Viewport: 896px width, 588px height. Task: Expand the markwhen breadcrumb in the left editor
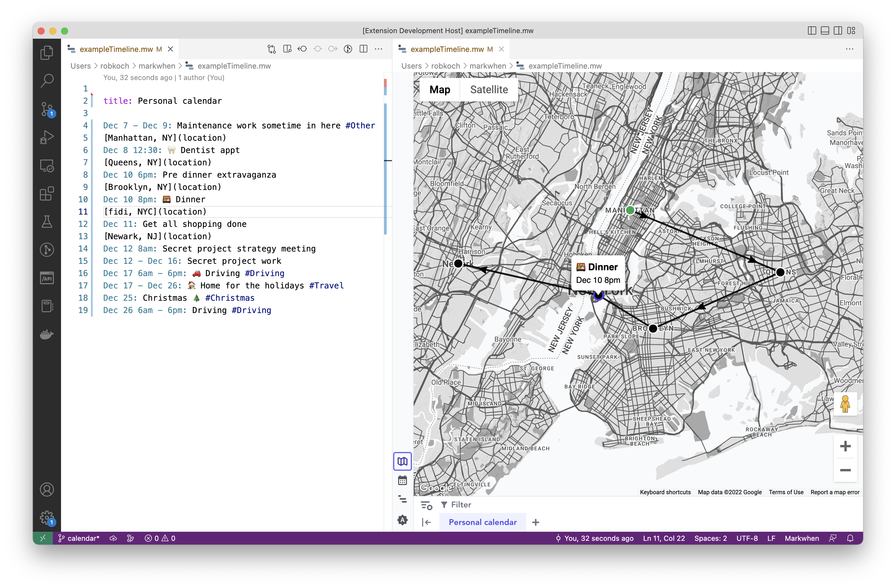[157, 66]
